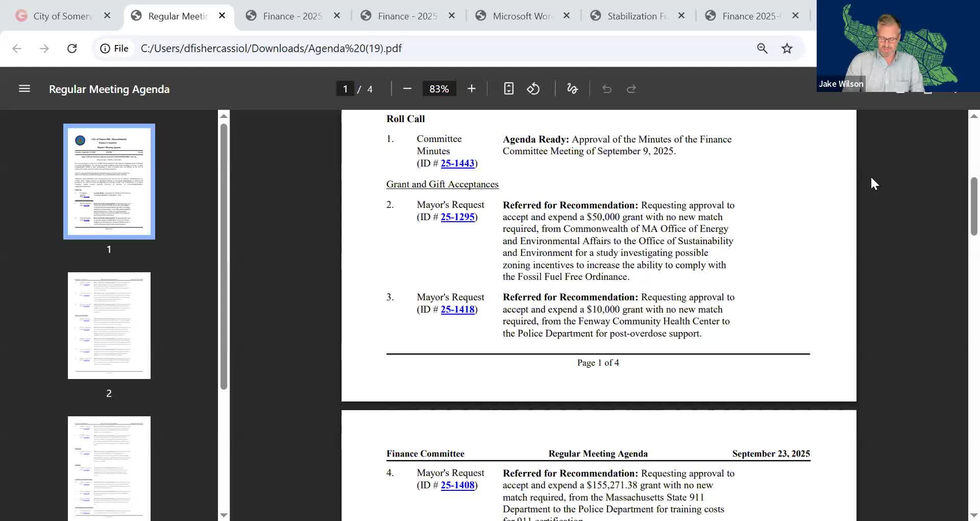Close the Microsoft Word tab
This screenshot has width=980, height=521.
(x=567, y=16)
